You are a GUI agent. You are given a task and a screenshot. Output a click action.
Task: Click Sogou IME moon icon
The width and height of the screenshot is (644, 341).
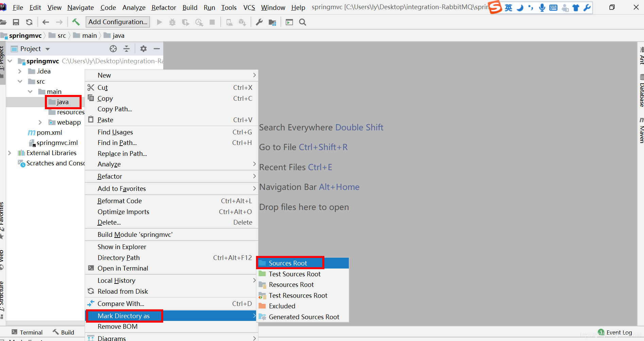[520, 7]
